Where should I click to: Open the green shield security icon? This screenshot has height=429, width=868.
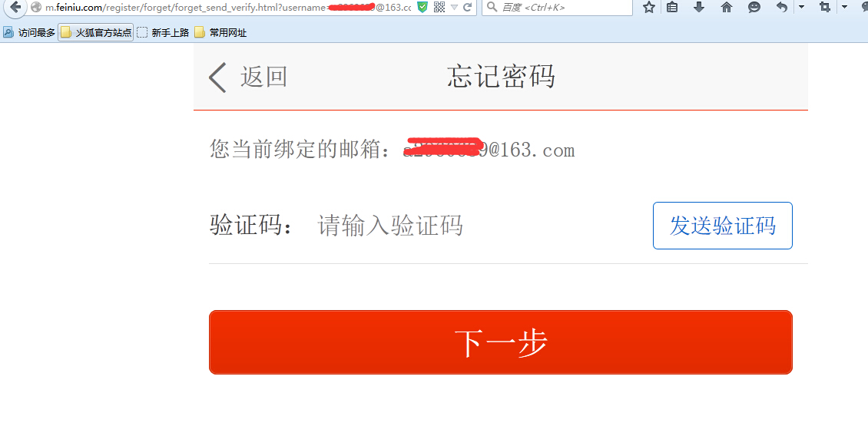(x=422, y=7)
